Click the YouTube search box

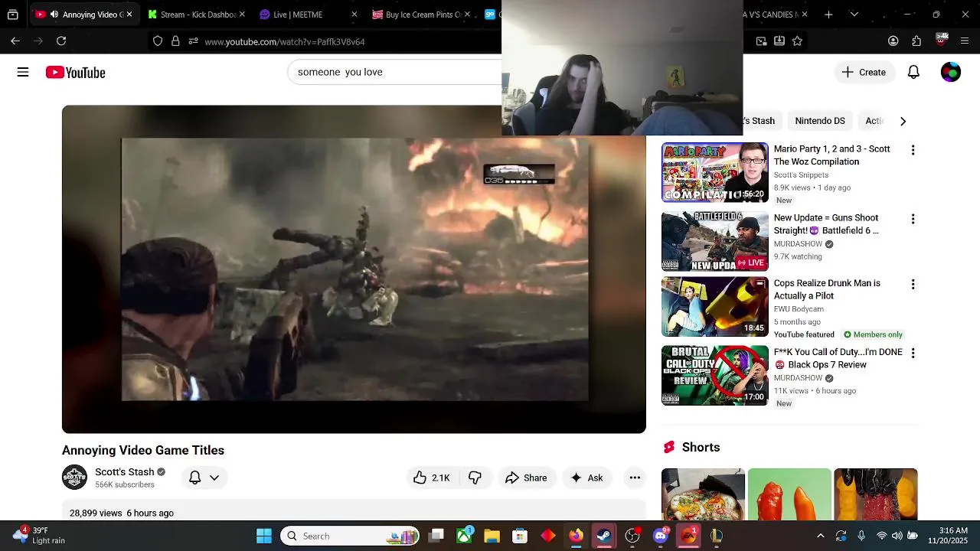point(394,72)
